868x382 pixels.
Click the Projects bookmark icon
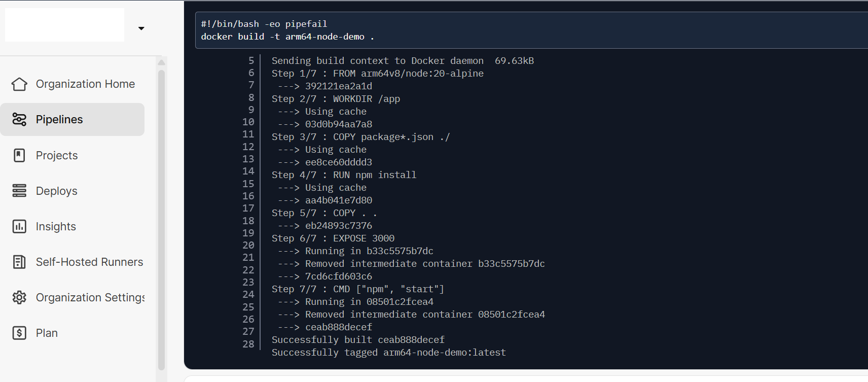pyautogui.click(x=19, y=155)
